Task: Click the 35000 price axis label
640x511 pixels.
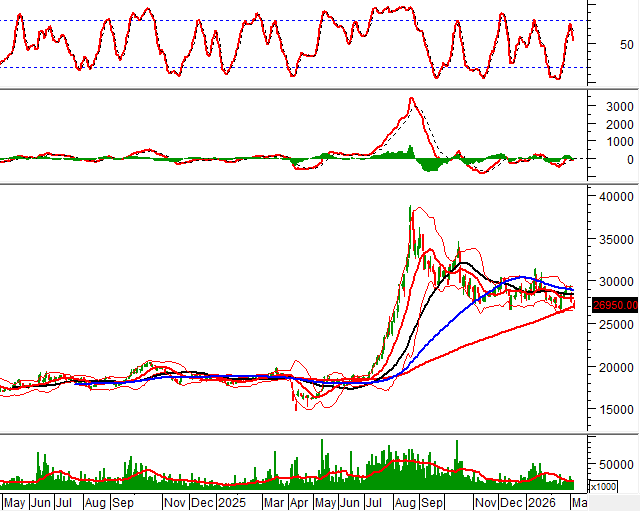Action: pos(615,239)
